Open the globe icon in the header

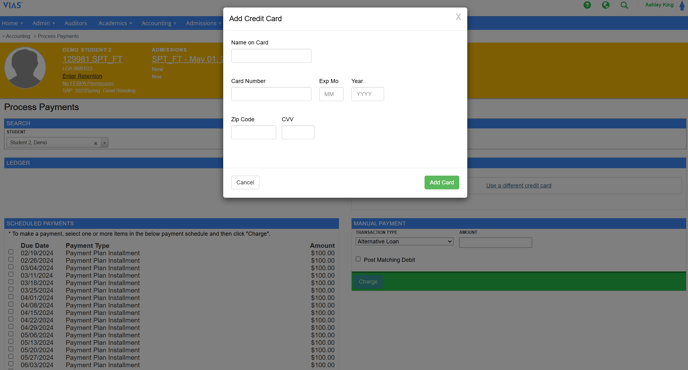[606, 5]
